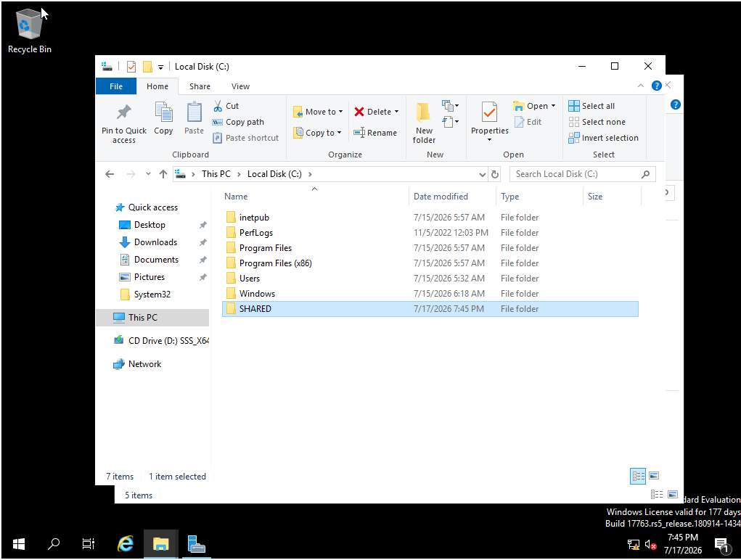Click Select all in the ribbon
The width and height of the screenshot is (741, 560).
[591, 106]
